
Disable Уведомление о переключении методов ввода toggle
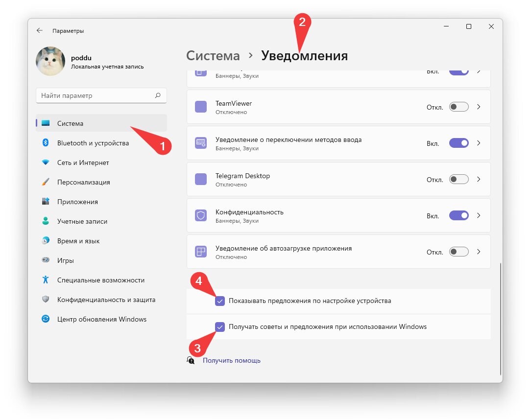(x=459, y=143)
